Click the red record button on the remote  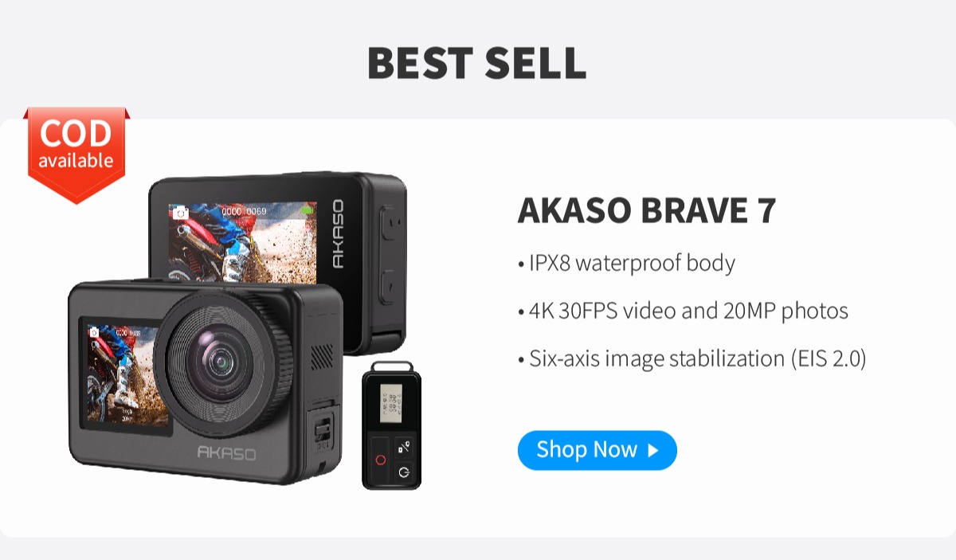point(381,460)
